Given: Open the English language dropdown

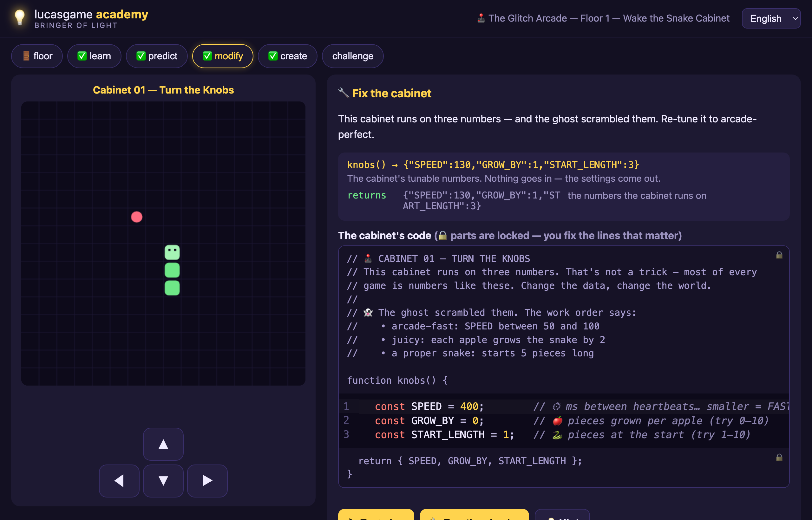Looking at the screenshot, I should click(771, 18).
